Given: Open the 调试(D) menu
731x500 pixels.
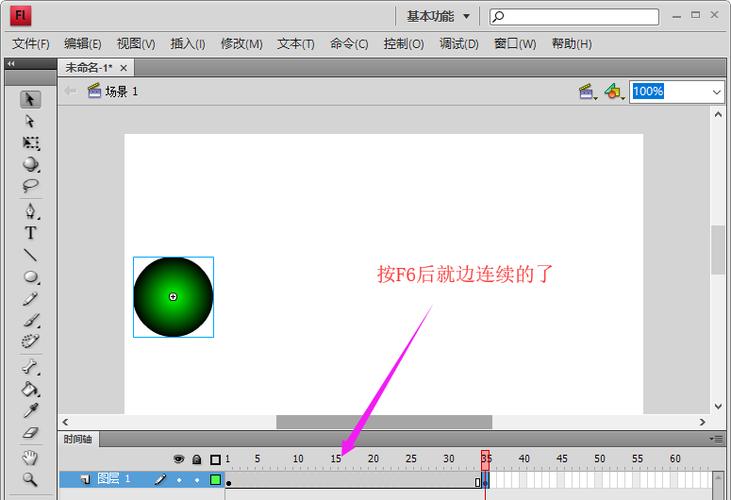Looking at the screenshot, I should tap(459, 44).
